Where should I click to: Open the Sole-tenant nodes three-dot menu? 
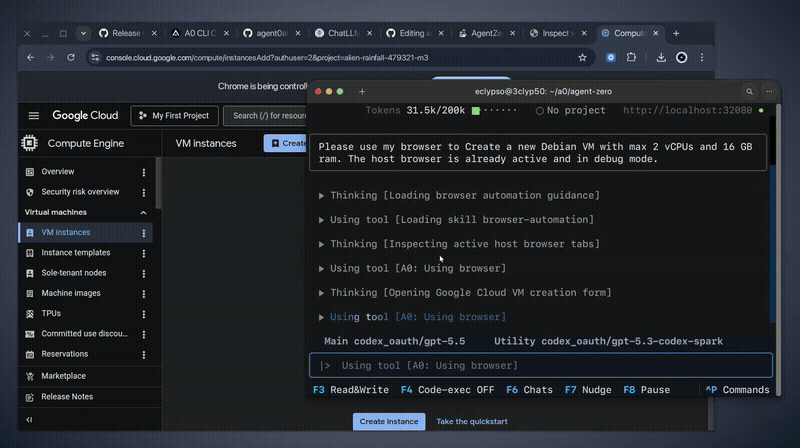pos(144,273)
